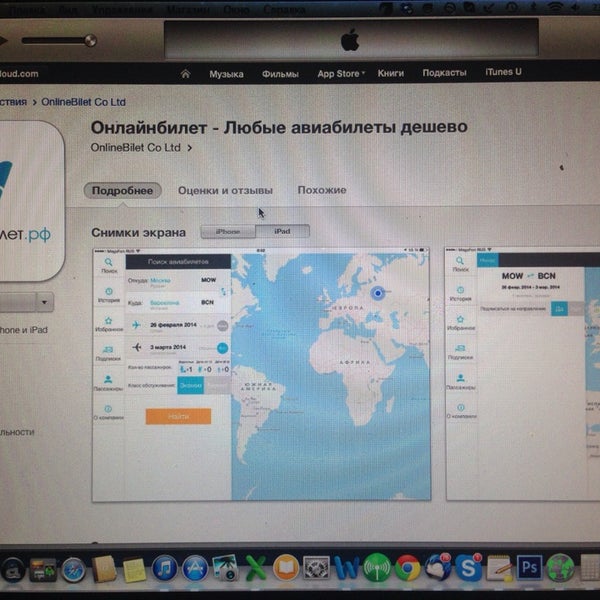Click the Wi-Fi icon in the menu bar
This screenshot has height=600, width=600.
tap(556, 8)
